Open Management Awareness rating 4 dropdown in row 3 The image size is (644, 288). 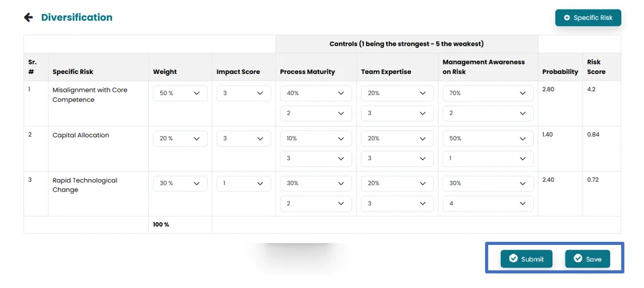pos(488,203)
